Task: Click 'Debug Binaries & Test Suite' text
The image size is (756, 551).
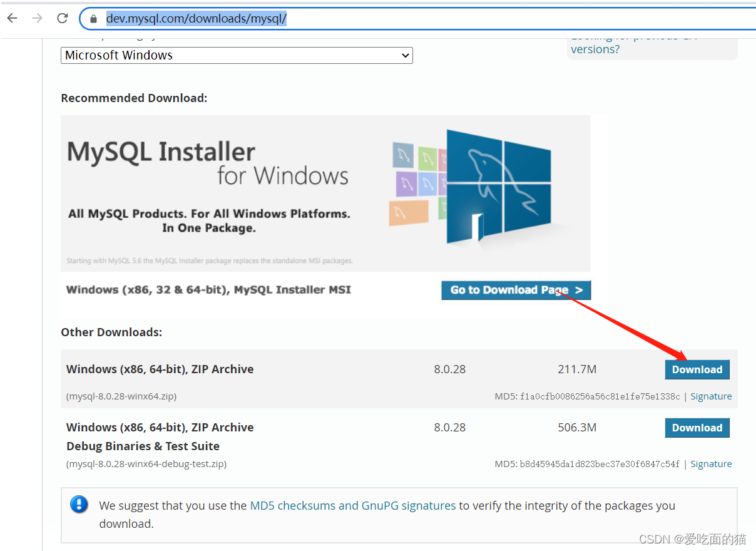Action: (x=143, y=446)
